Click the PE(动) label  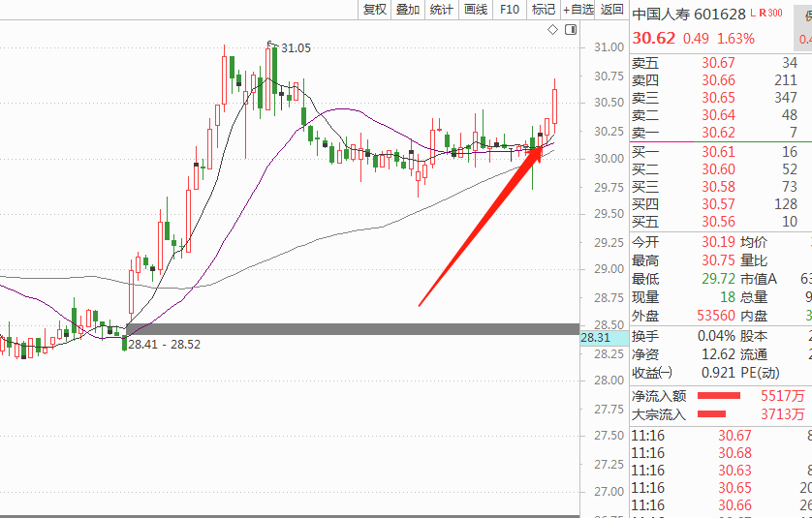coord(760,373)
